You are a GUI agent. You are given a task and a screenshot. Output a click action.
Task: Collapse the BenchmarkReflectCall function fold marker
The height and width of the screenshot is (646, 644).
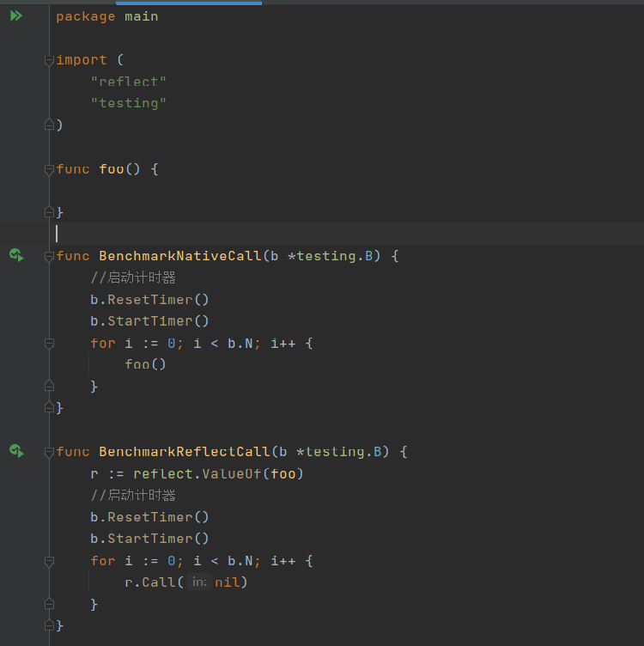point(49,452)
